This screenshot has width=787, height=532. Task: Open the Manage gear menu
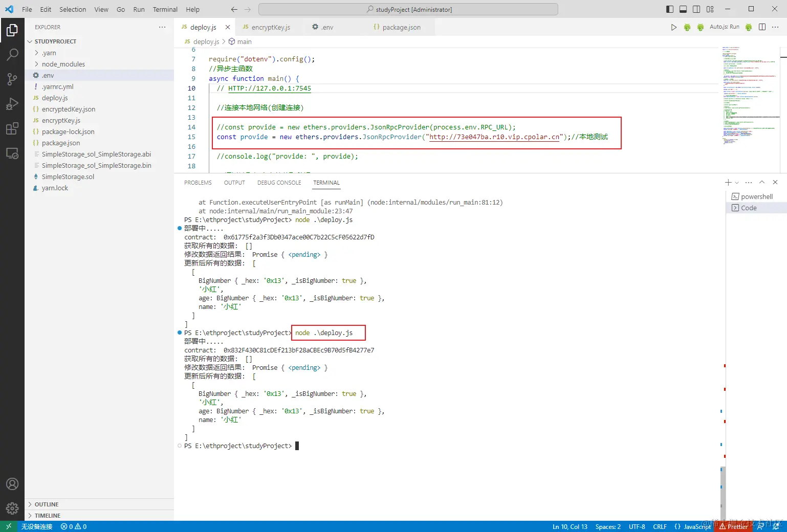click(x=12, y=508)
